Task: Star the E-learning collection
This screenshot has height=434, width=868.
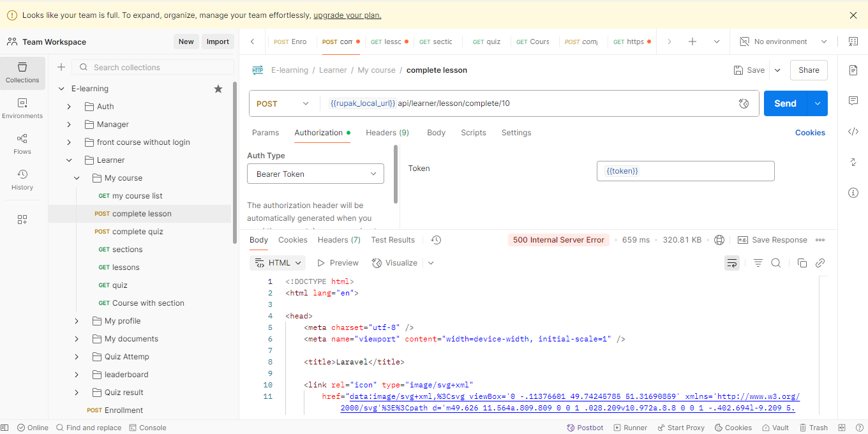Action: click(218, 89)
